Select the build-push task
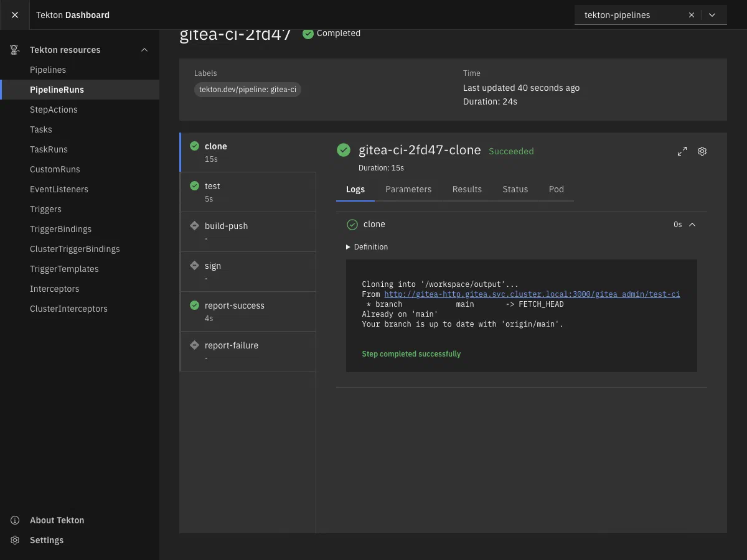This screenshot has width=747, height=560. pos(248,231)
